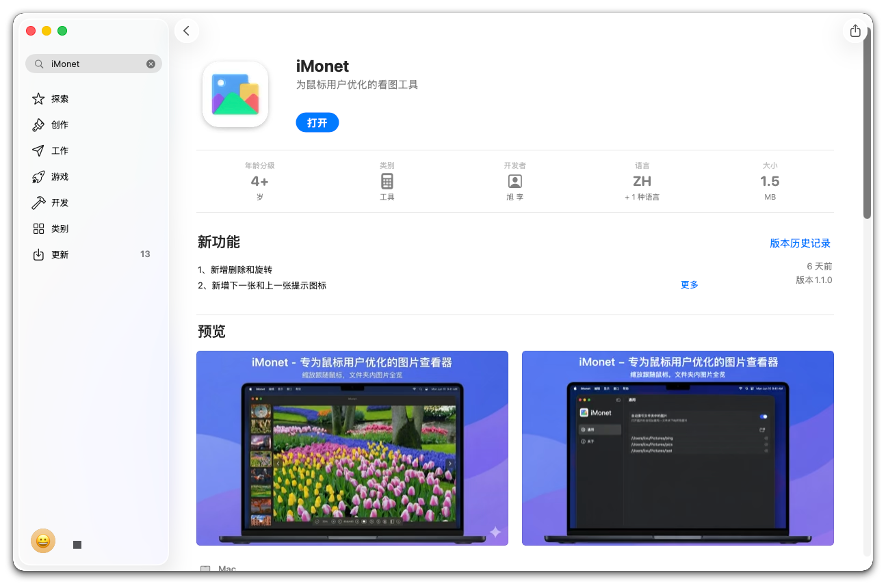The image size is (886, 588).
Task: Open the 工作 paper plane icon
Action: (x=39, y=151)
